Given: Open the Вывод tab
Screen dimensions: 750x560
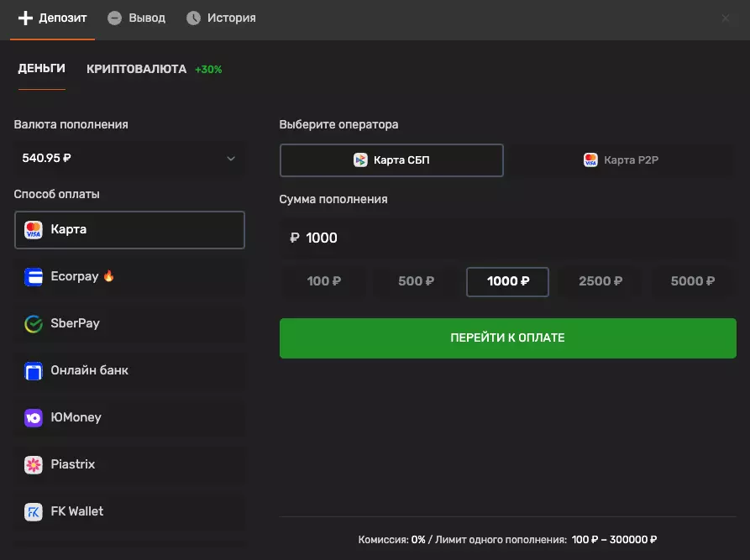Looking at the screenshot, I should 137,18.
